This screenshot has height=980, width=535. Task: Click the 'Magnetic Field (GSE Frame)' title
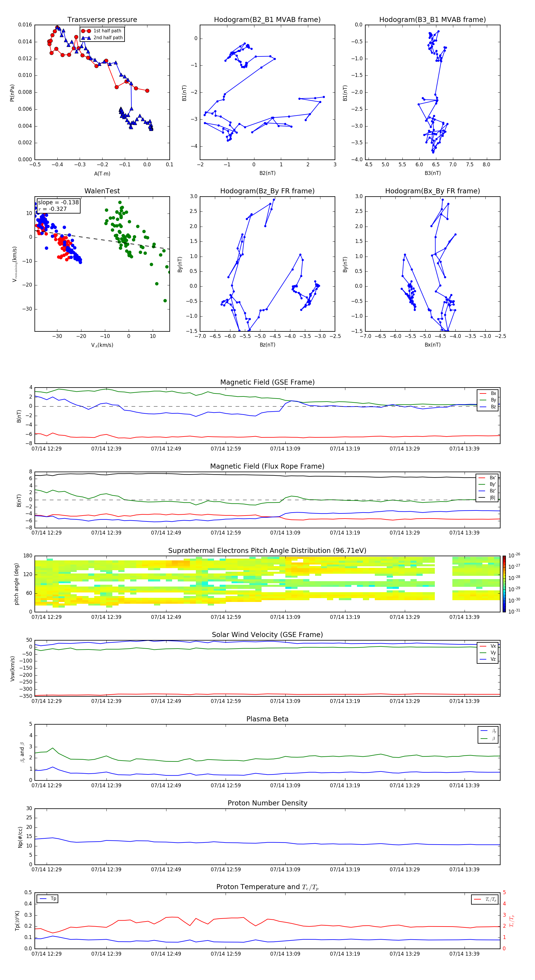(267, 382)
